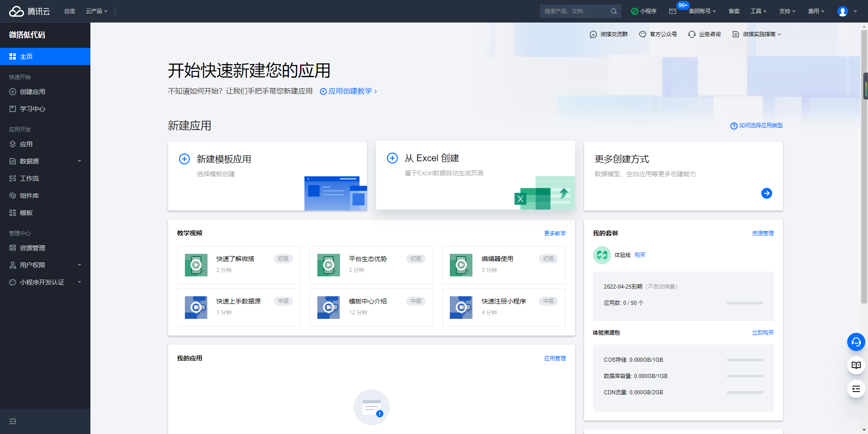Expand 微搭实践指南 dropdown

pyautogui.click(x=757, y=34)
